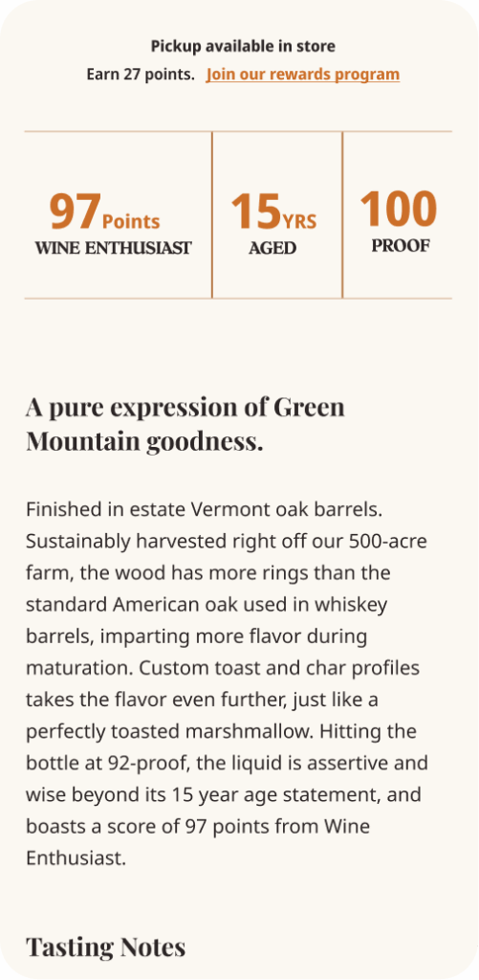Click the Tasting Notes heading

tap(105, 947)
